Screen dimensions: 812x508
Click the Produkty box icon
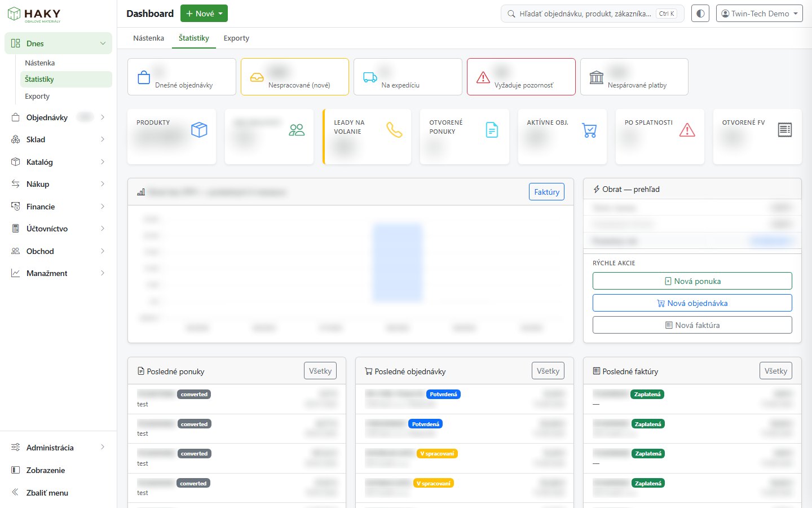click(x=199, y=130)
